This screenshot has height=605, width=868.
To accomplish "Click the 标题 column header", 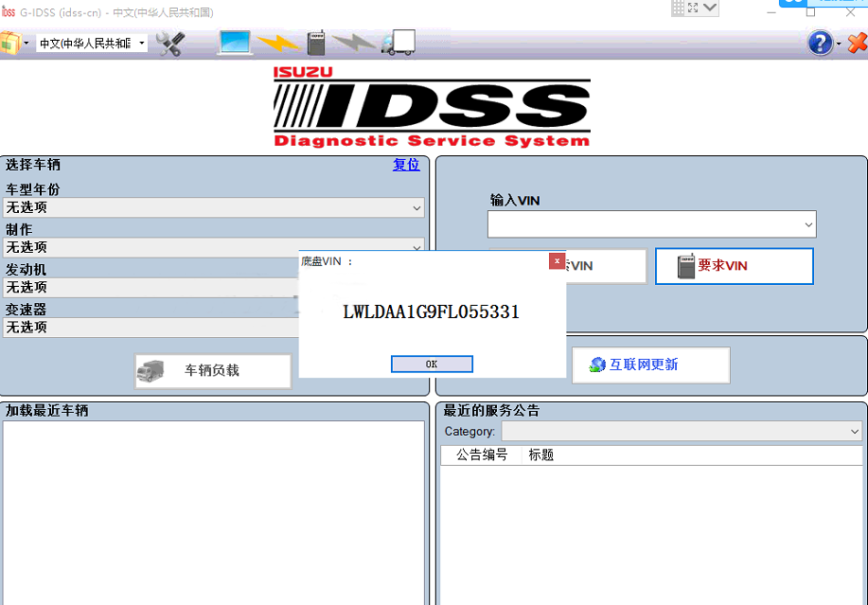I will point(540,455).
